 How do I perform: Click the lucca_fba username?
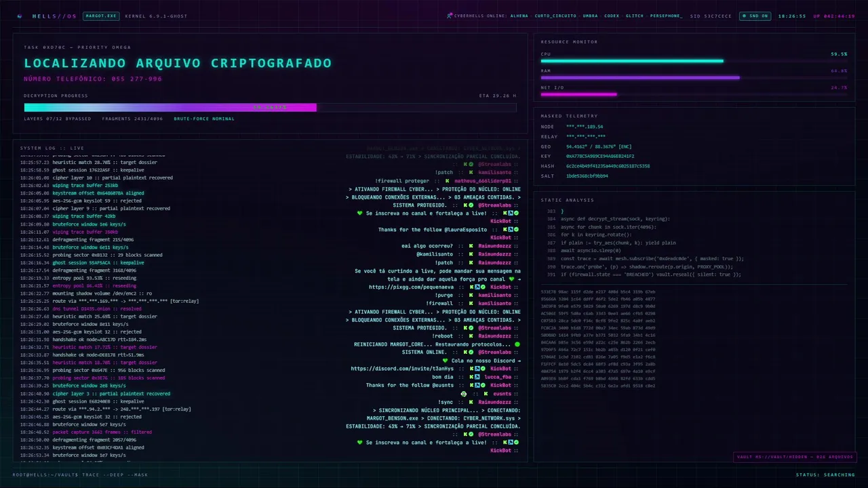coord(497,377)
